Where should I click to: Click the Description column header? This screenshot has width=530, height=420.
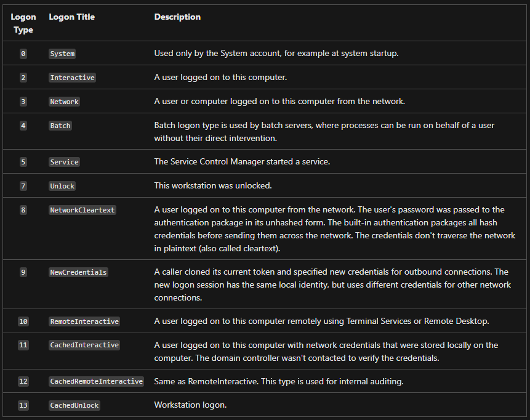[177, 17]
